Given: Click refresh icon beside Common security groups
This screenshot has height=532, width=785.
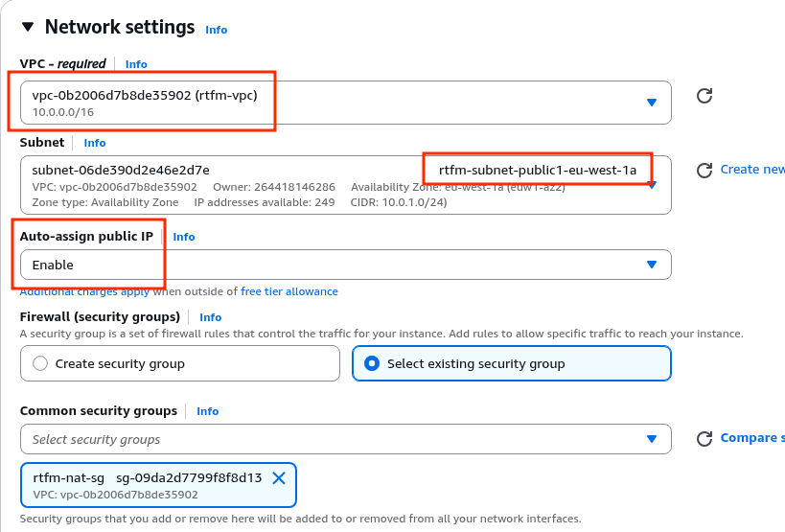Looking at the screenshot, I should click(x=704, y=439).
